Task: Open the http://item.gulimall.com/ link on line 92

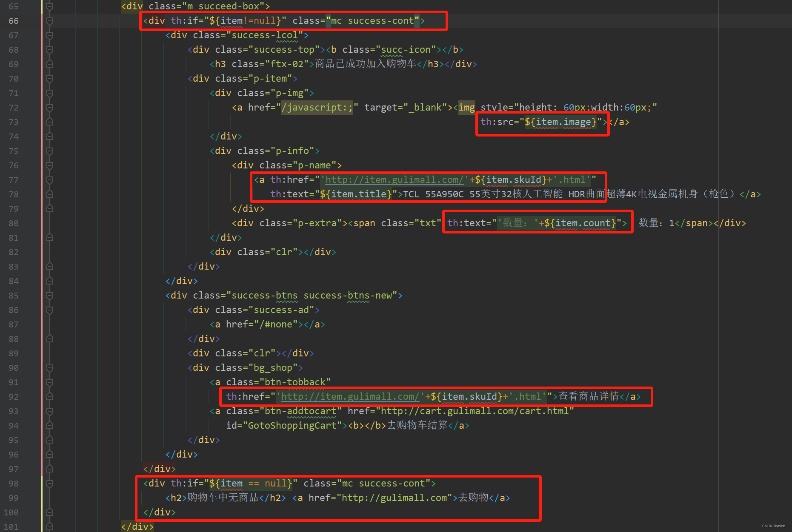Action: click(x=350, y=397)
